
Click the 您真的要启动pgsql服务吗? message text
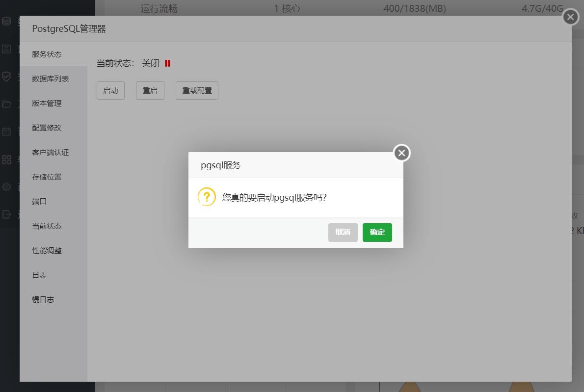(x=274, y=197)
